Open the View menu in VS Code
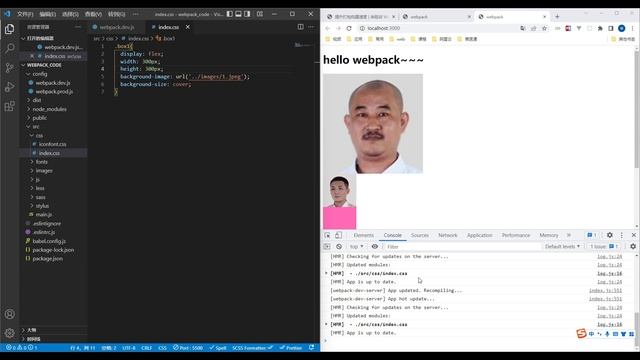Image resolution: width=640 pixels, height=360 pixels. pos(93,14)
